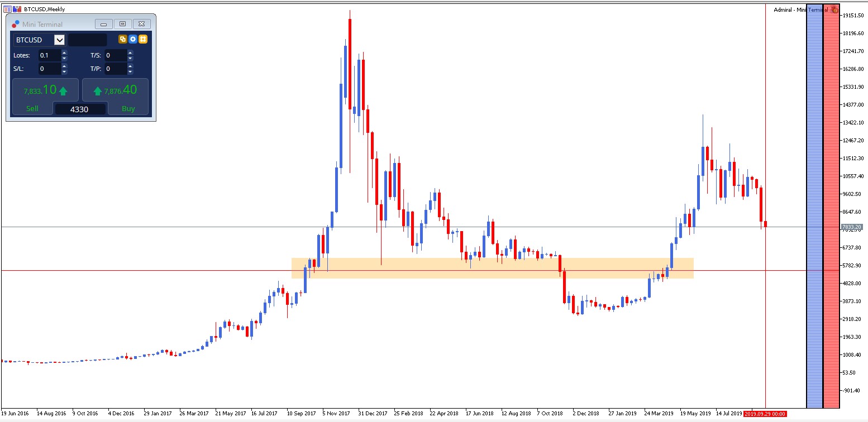The width and height of the screenshot is (868, 422).
Task: Click the gold linked-windows icon in Mini Terminal
Action: [x=123, y=39]
